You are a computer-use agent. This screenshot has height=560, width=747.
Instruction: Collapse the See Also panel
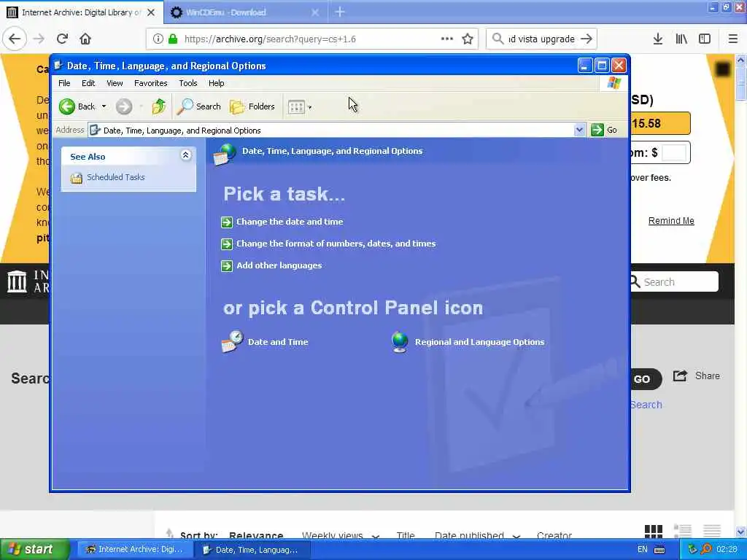click(x=186, y=155)
